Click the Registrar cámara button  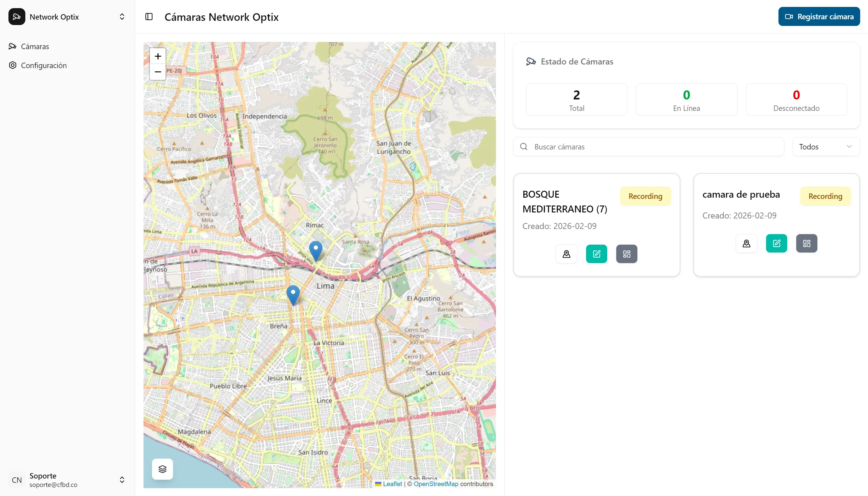(819, 16)
